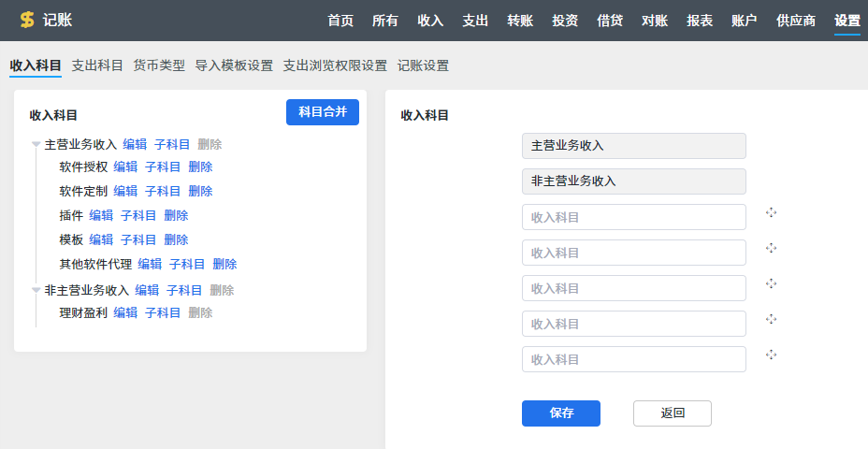Click drag handle icon beside fifth empty field
Image resolution: width=868 pixels, height=449 pixels.
(x=771, y=355)
